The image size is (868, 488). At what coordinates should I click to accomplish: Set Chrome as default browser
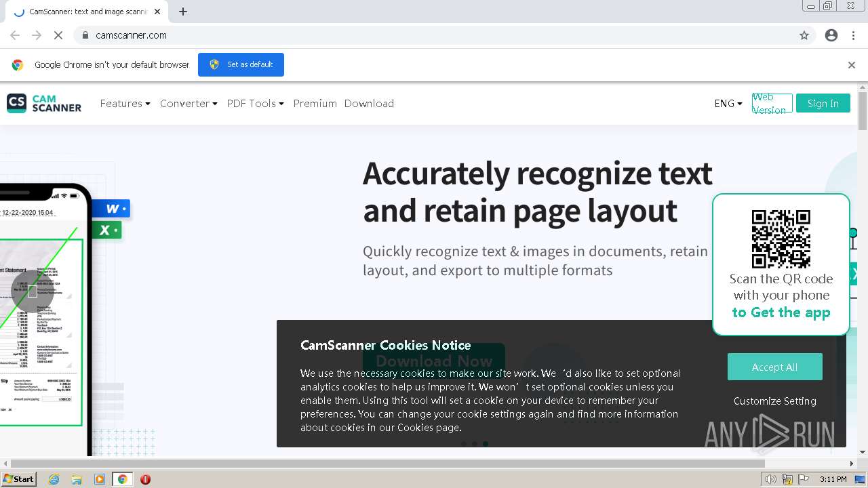click(x=241, y=64)
